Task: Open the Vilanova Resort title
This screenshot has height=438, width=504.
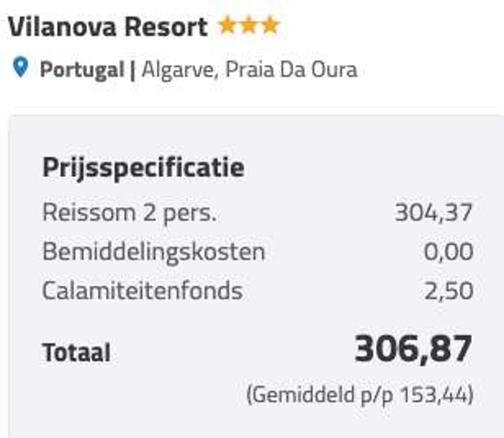Action: tap(108, 27)
